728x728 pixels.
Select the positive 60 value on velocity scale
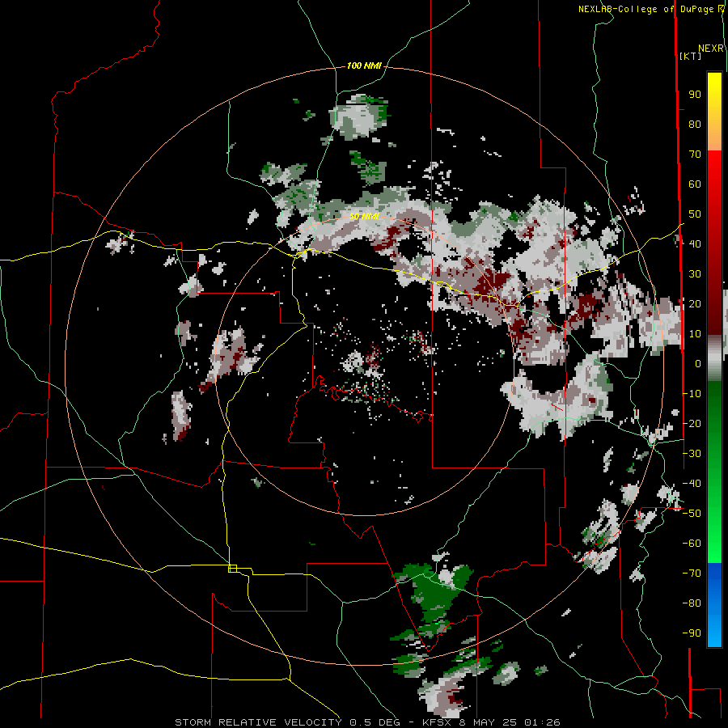[x=695, y=184]
